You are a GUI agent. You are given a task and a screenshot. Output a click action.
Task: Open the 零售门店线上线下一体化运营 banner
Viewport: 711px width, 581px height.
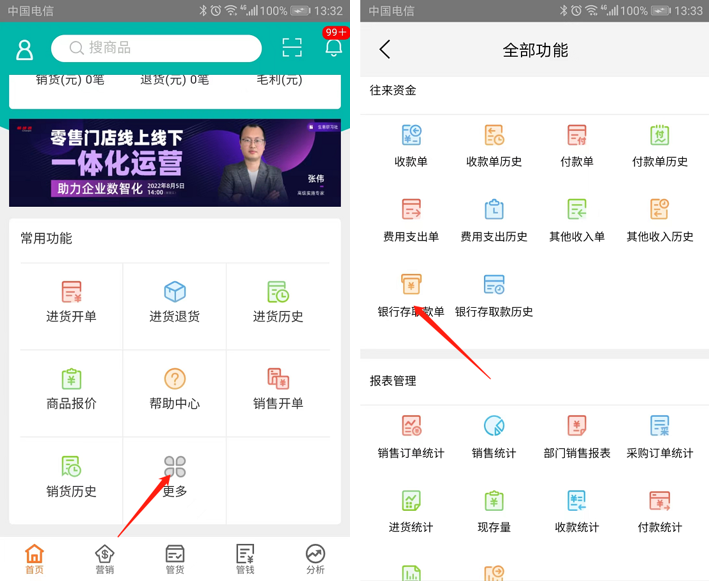click(x=175, y=163)
